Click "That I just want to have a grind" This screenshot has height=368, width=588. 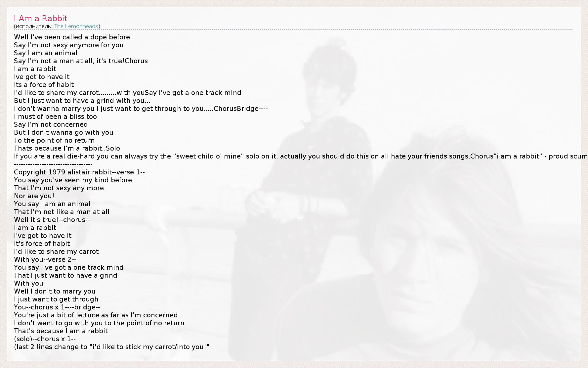65,275
